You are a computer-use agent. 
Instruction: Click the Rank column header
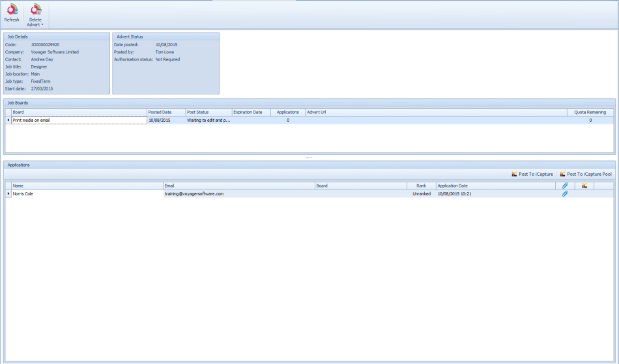421,186
